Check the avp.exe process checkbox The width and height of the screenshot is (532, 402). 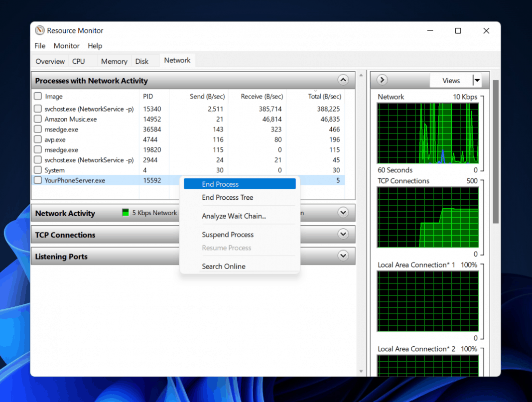37,139
